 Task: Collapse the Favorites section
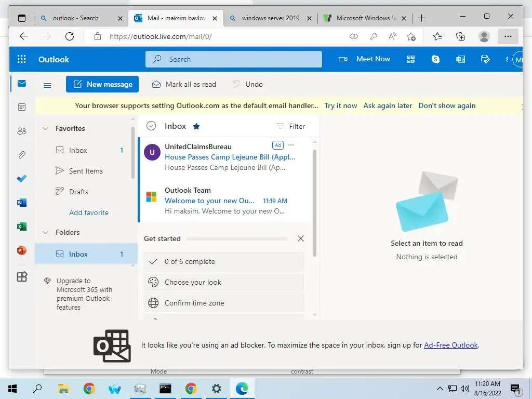(x=45, y=129)
